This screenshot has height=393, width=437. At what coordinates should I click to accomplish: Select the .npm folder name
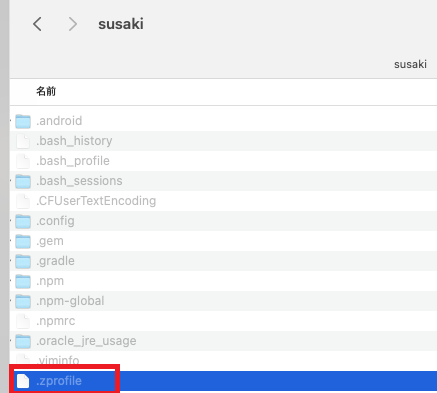(x=50, y=281)
